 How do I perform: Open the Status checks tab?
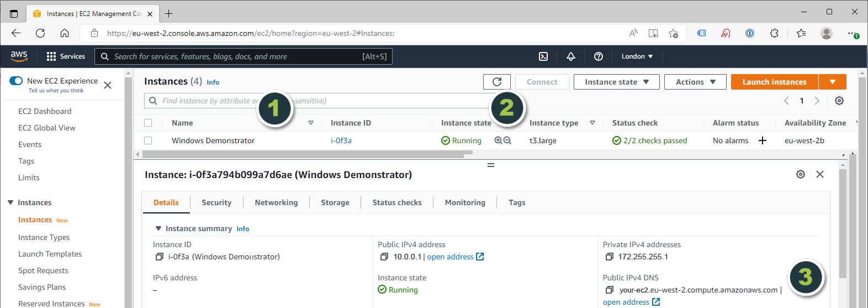pos(397,202)
